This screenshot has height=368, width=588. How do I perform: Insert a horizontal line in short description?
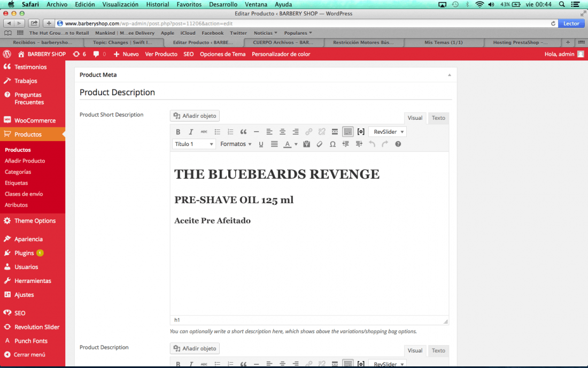[257, 132]
